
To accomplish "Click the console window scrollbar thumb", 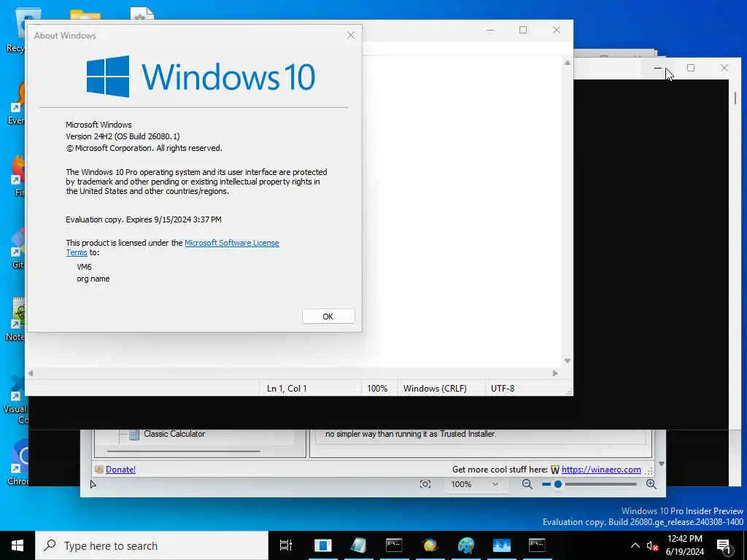I will (x=735, y=98).
